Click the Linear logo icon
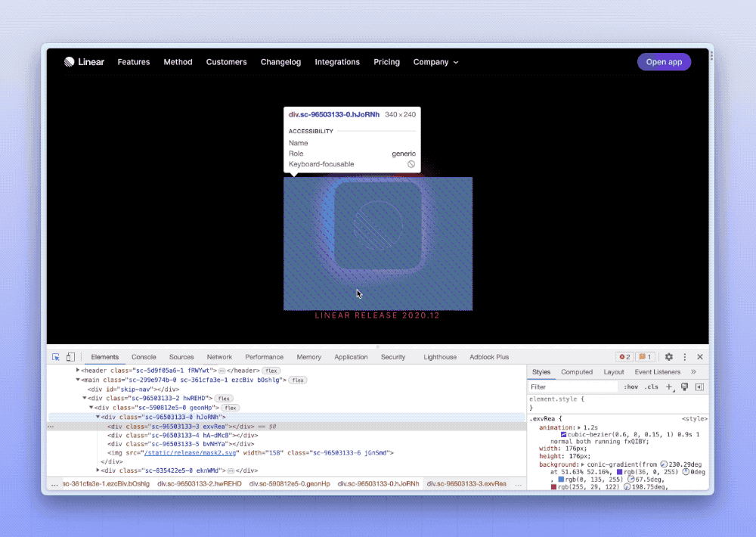Image resolution: width=756 pixels, height=537 pixels. click(x=70, y=62)
